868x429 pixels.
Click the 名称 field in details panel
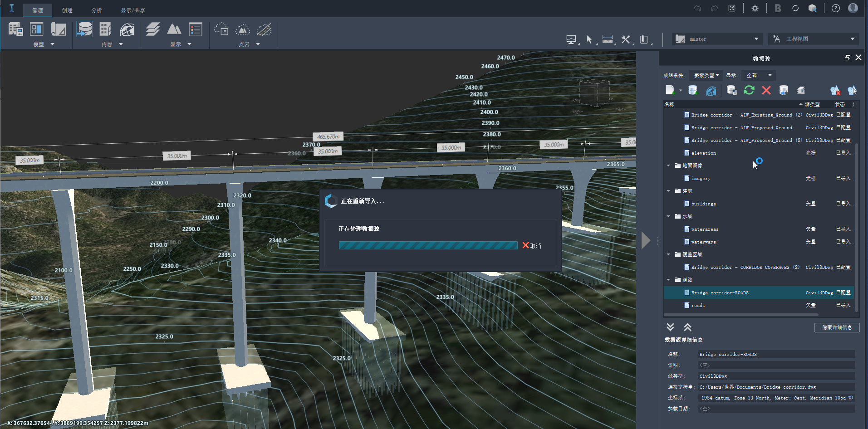[x=776, y=354]
